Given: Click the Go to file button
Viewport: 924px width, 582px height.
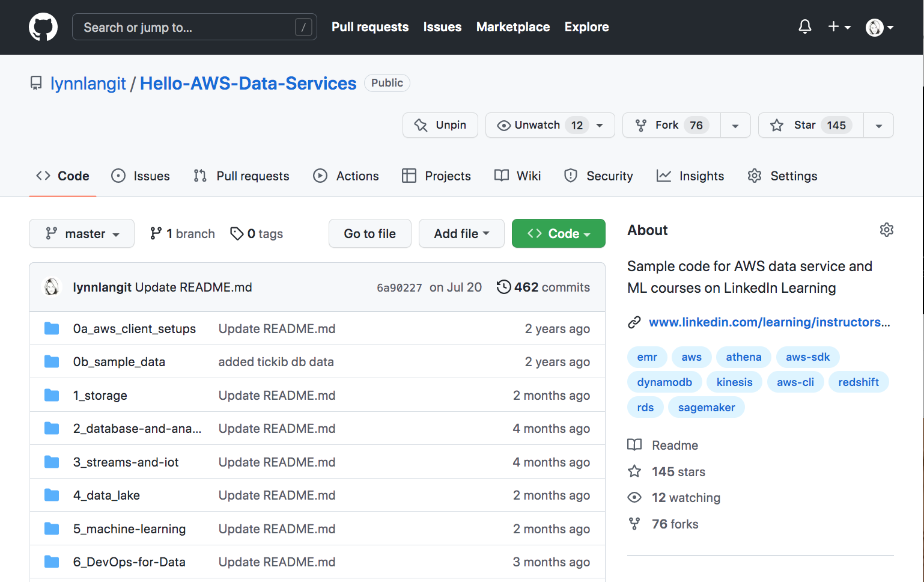Looking at the screenshot, I should (369, 233).
